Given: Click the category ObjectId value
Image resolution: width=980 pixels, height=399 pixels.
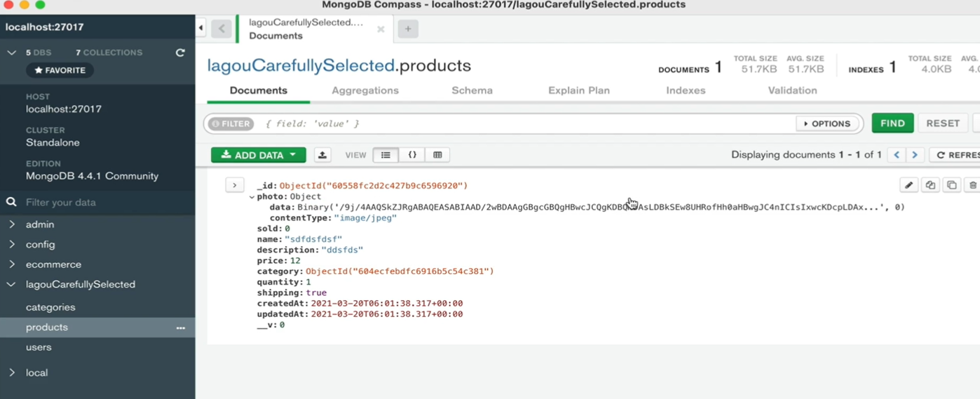Looking at the screenshot, I should click(400, 271).
